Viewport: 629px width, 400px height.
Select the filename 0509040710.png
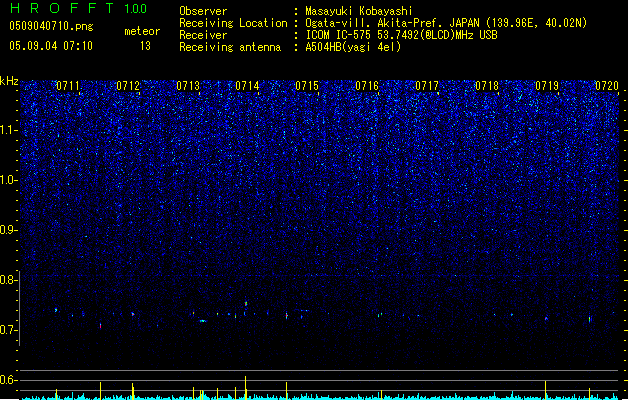click(51, 26)
